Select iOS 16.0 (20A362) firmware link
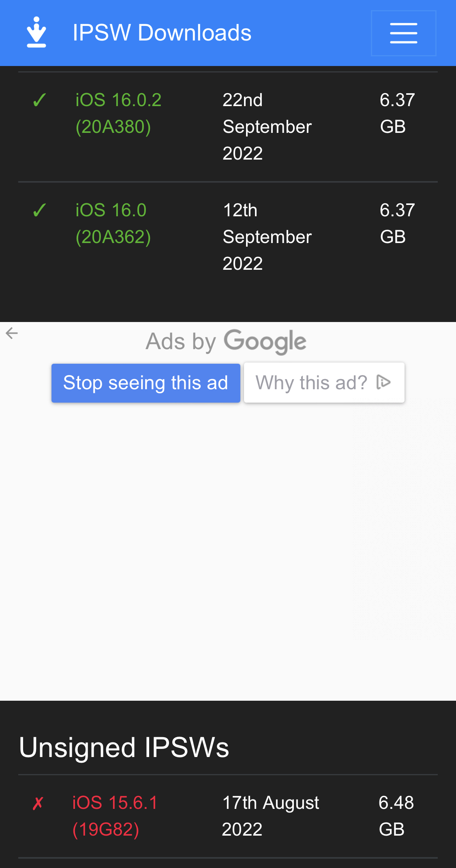Image resolution: width=456 pixels, height=868 pixels. click(113, 224)
